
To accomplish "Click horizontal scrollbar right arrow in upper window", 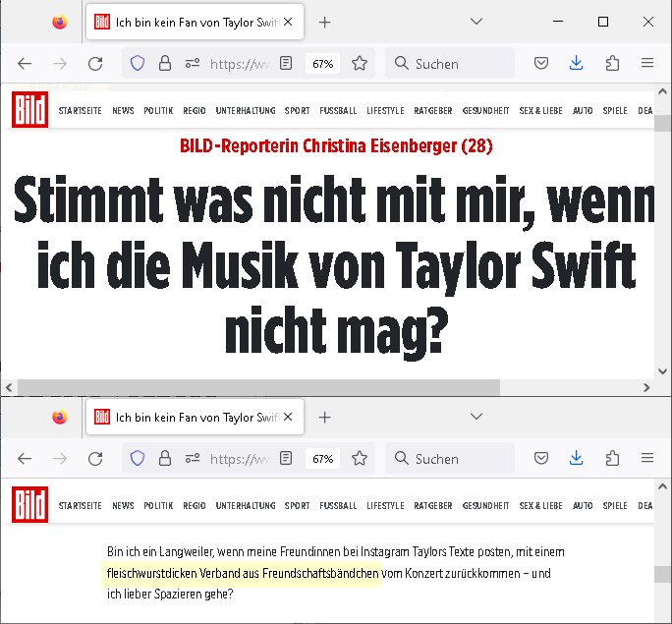I will click(646, 388).
